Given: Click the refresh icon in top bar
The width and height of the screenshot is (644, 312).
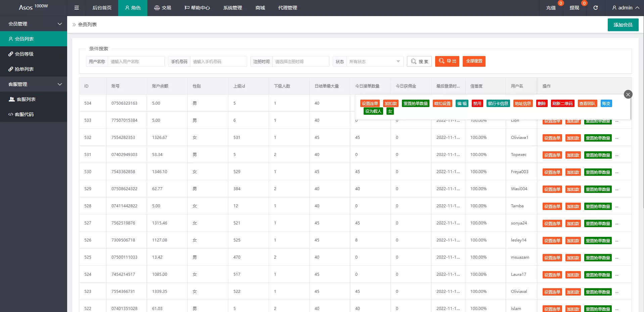Looking at the screenshot, I should (595, 8).
